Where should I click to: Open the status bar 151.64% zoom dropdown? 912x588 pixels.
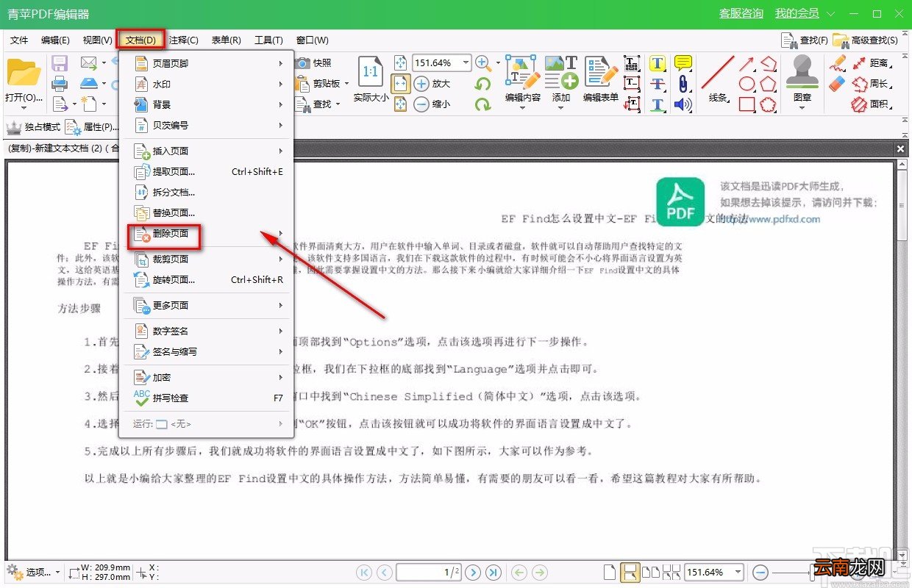(738, 572)
